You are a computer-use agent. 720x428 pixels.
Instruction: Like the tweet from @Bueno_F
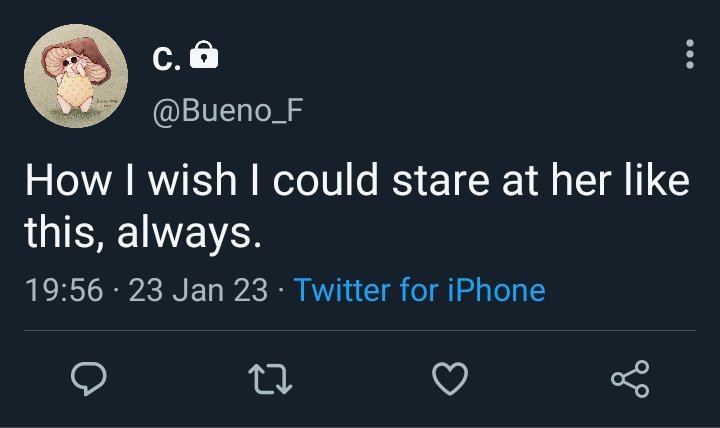(450, 379)
